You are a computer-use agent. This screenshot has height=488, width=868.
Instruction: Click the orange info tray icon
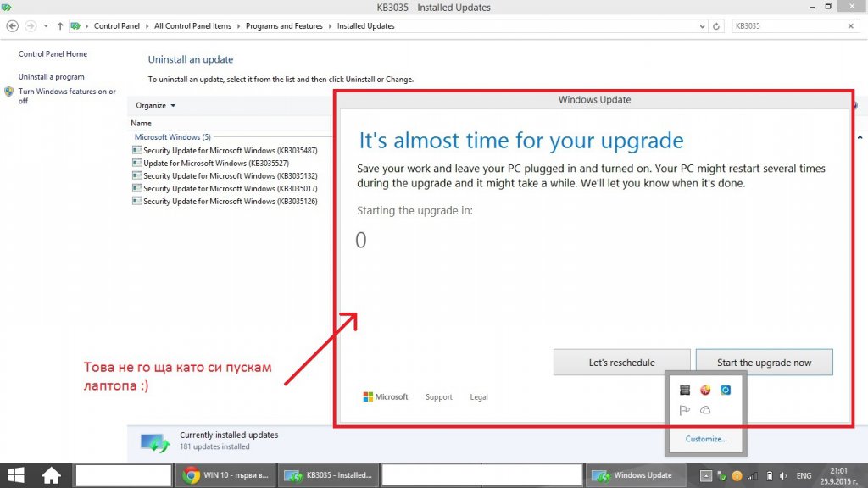737,476
